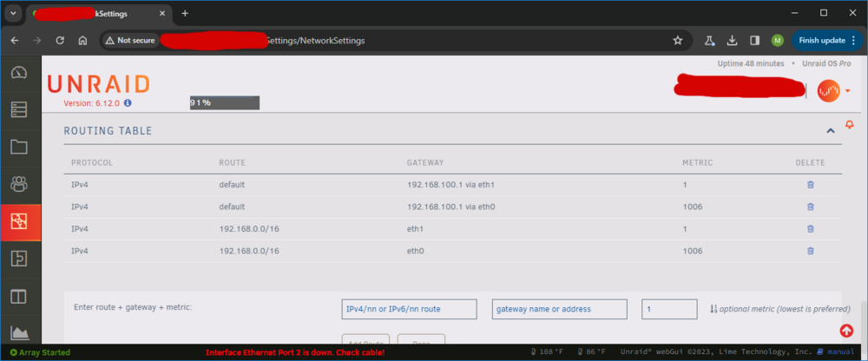
Task: Reload the page in browser
Action: point(61,41)
